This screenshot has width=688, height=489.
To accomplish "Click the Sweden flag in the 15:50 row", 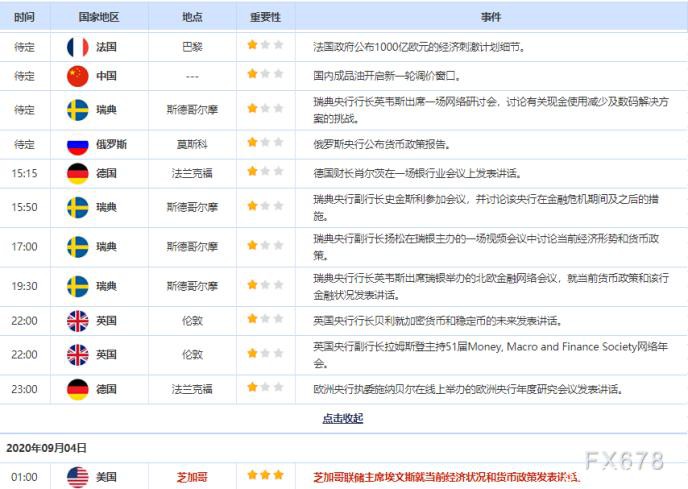I will tap(78, 207).
